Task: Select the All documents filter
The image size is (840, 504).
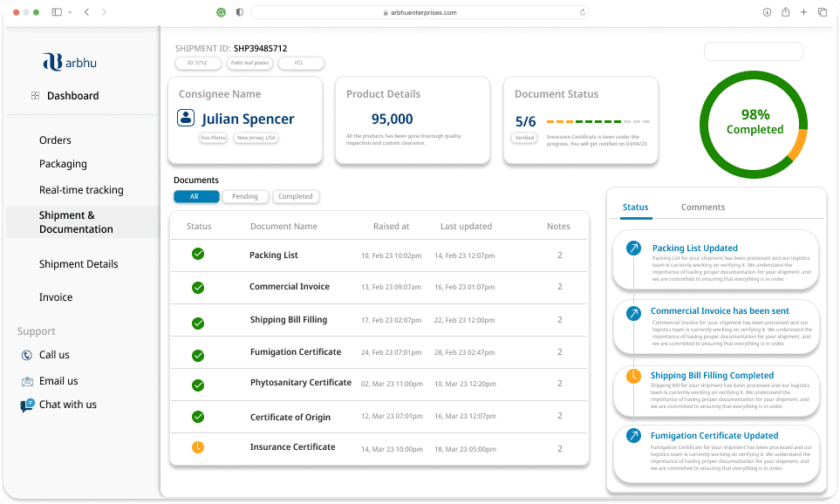Action: [x=195, y=197]
